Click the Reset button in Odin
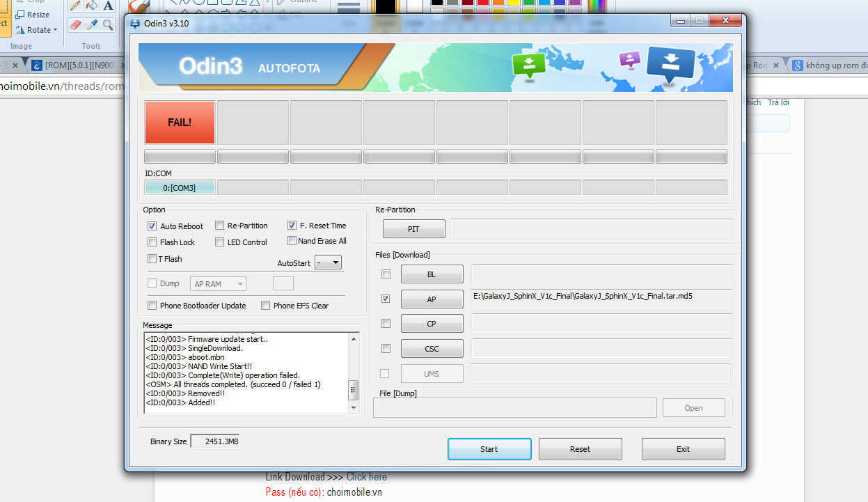868x502 pixels. coord(580,449)
